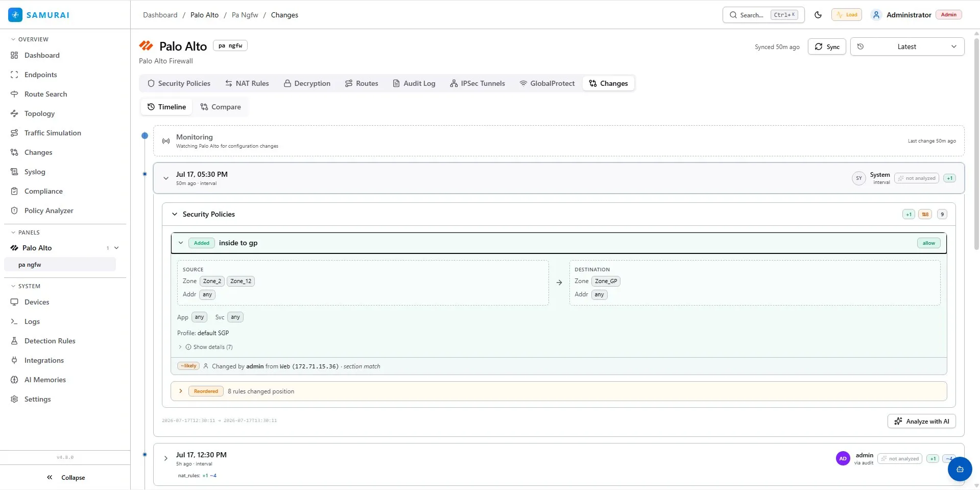Collapse the Security Policies section
The width and height of the screenshot is (980, 490).
(175, 214)
